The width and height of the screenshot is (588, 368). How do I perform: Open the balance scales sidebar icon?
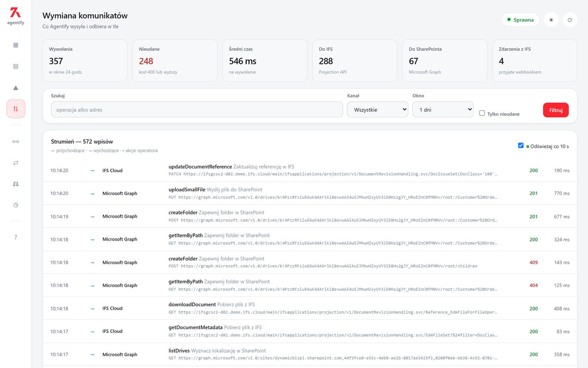tap(16, 184)
